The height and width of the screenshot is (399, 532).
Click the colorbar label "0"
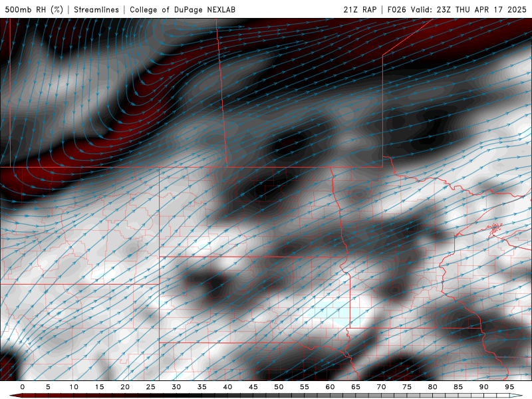pos(23,387)
